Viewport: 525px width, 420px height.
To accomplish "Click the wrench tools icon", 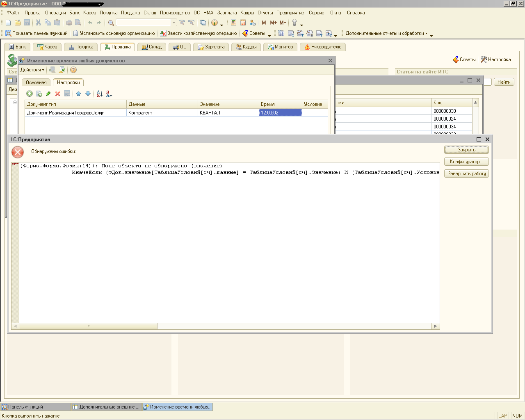I will point(294,23).
